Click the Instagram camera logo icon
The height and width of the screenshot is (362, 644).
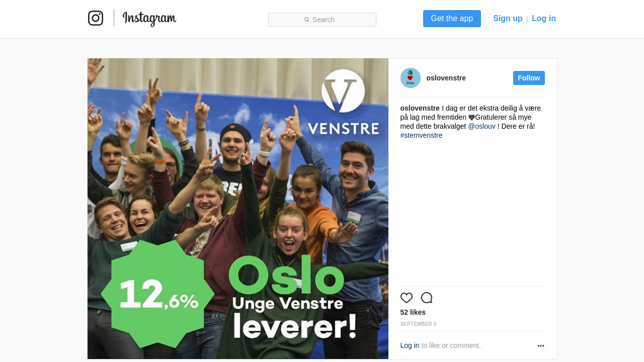[x=96, y=18]
